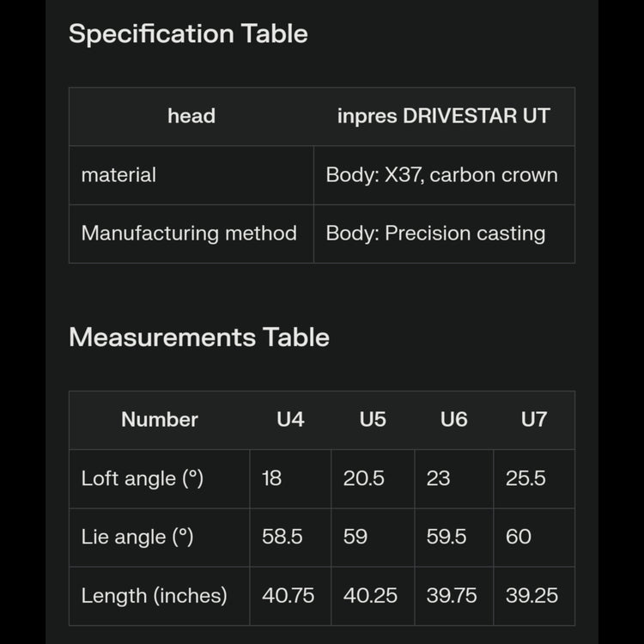Select the 'Number' column header

[159, 420]
